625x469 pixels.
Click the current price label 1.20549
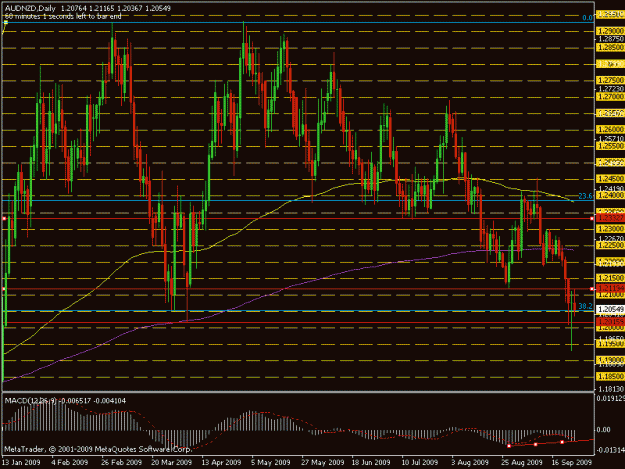coord(610,309)
